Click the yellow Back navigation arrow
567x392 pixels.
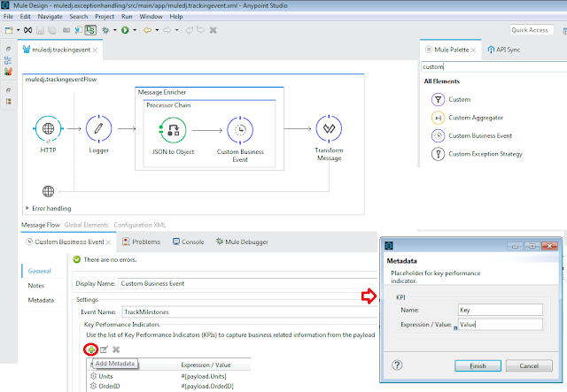click(147, 30)
